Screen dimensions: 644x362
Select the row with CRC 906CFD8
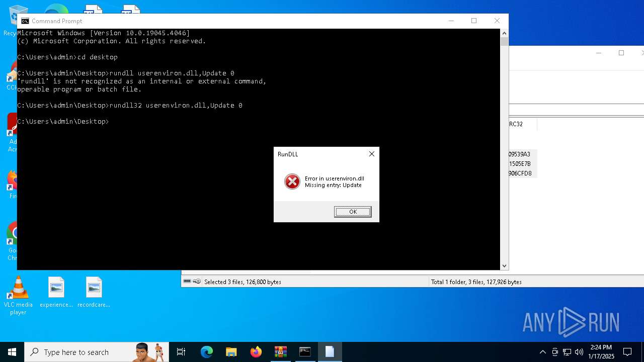[x=523, y=173]
